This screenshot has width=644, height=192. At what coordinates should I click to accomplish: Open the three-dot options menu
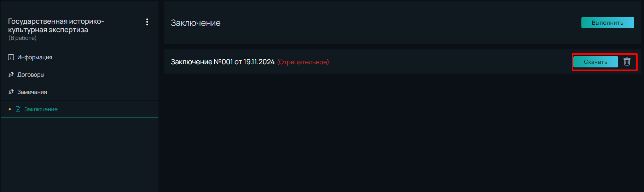[x=147, y=22]
